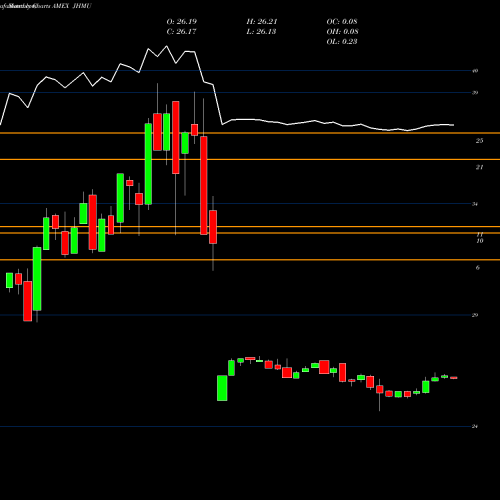Click the open price O: 26.19
500x500 pixels.
182,22
